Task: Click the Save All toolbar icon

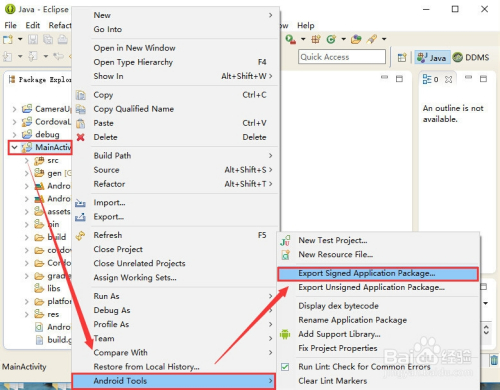Action: (x=48, y=40)
